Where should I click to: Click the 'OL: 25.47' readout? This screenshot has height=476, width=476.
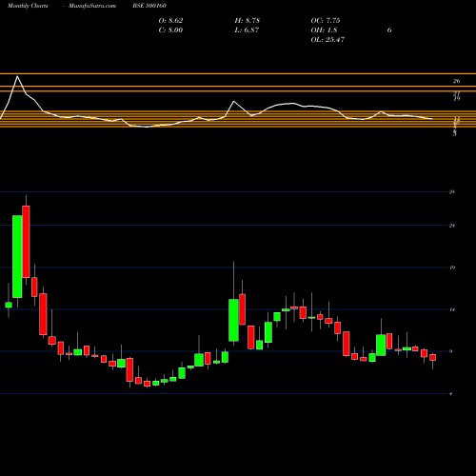pyautogui.click(x=327, y=40)
